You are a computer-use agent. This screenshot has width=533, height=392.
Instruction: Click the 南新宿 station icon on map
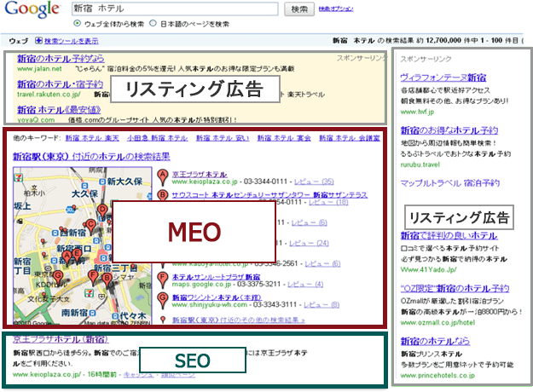(x=92, y=312)
